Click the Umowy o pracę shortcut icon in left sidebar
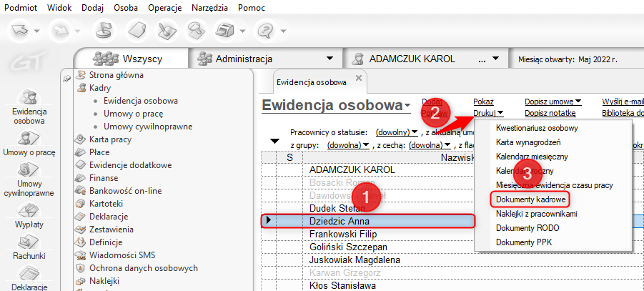Viewport: 644px width, 291px height. click(29, 139)
